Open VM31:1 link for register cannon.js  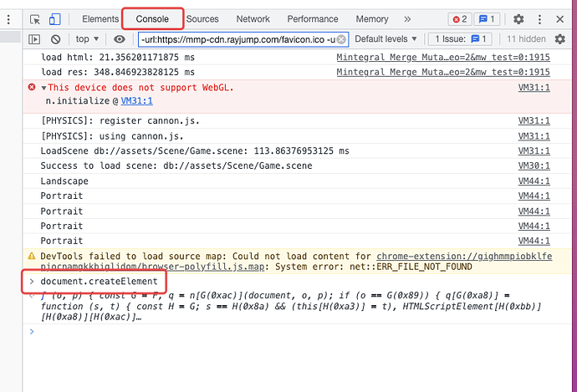pos(534,121)
